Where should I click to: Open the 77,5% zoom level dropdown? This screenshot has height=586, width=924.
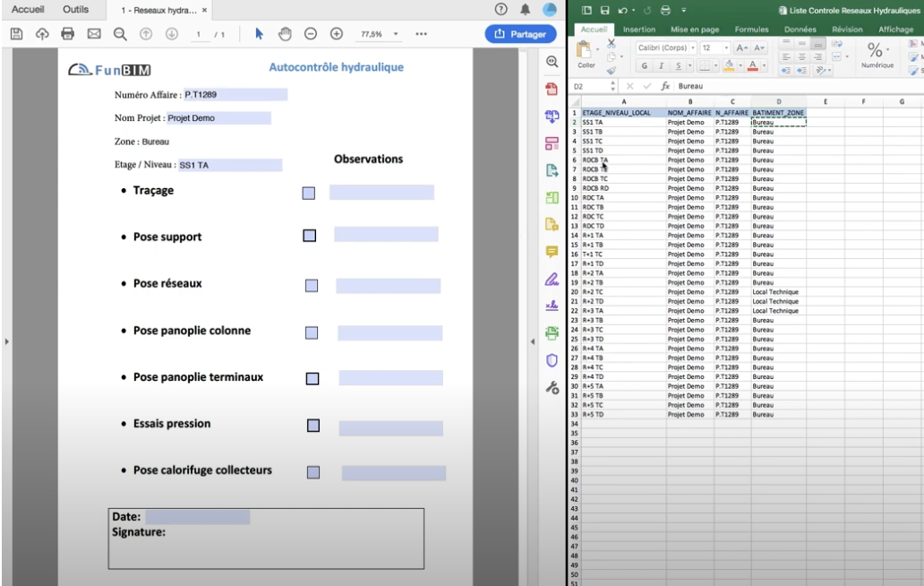pyautogui.click(x=396, y=34)
